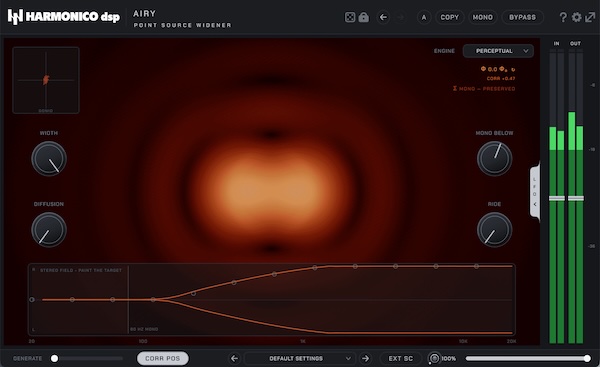The height and width of the screenshot is (367, 600).
Task: Click the goniometer vectorscope display
Action: pyautogui.click(x=46, y=80)
